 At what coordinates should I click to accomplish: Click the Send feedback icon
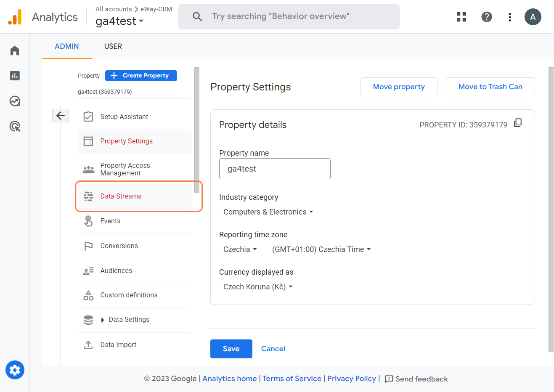389,379
